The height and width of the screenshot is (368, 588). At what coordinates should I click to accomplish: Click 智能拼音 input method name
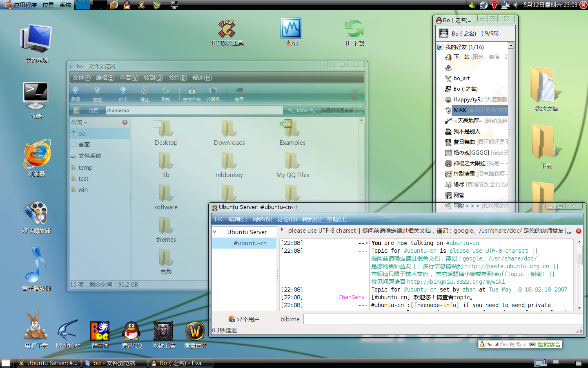pos(549,345)
